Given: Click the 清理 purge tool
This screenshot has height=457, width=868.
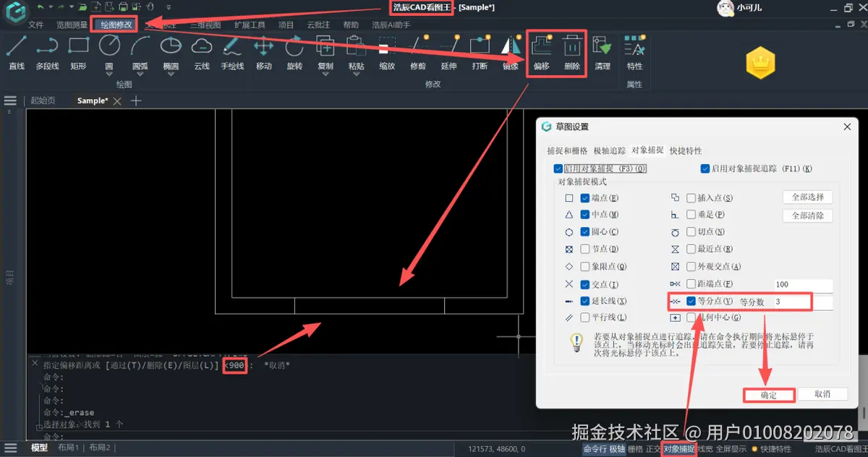Looking at the screenshot, I should 603,53.
